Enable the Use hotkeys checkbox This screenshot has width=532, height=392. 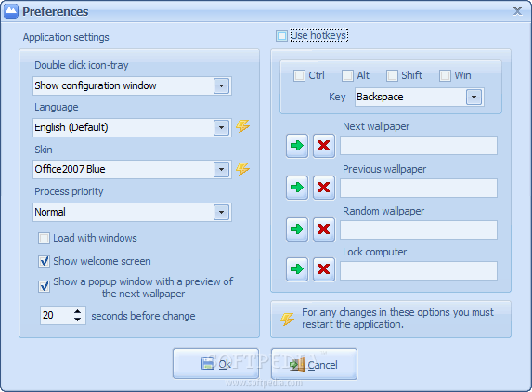281,35
